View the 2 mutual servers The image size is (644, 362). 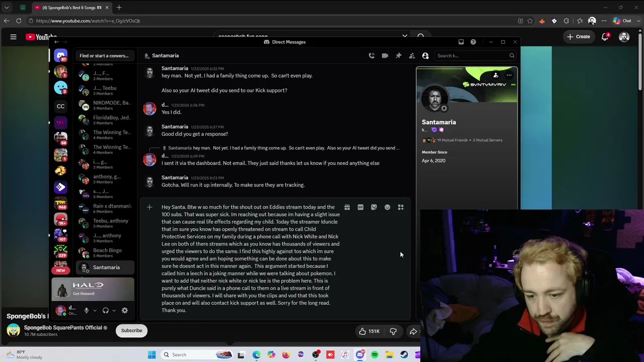[488, 140]
